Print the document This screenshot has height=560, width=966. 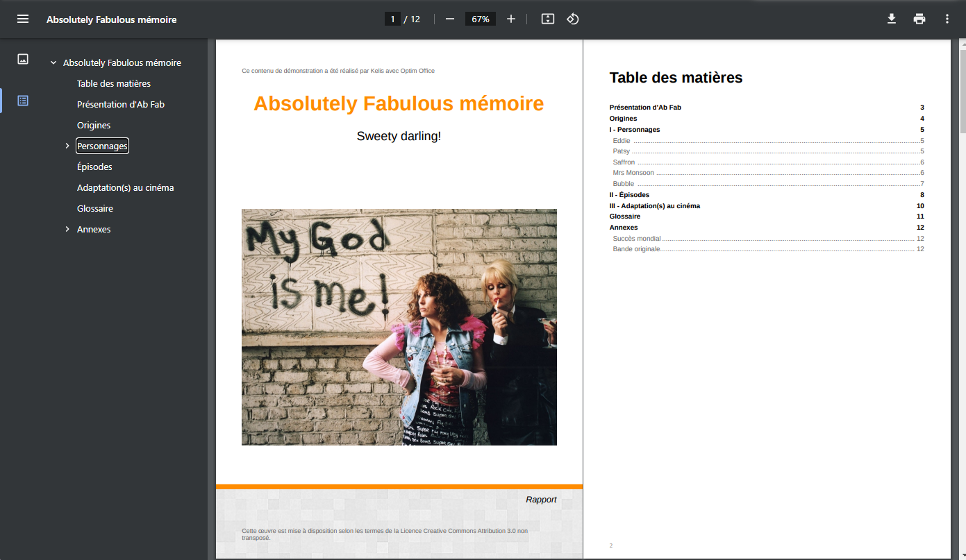coord(919,19)
